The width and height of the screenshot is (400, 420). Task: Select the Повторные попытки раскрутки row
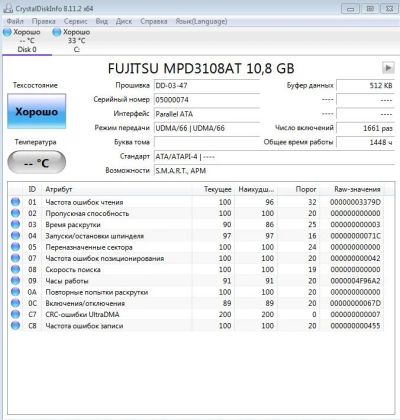(x=196, y=292)
